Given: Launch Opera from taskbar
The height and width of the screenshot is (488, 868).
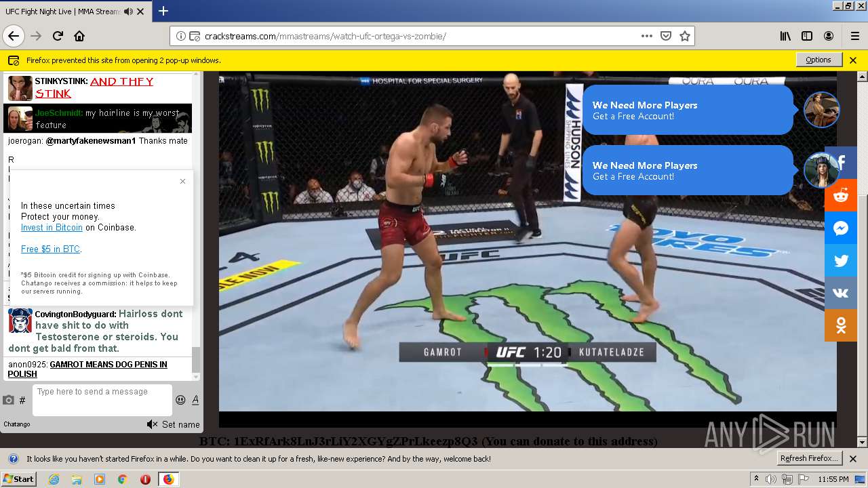Looking at the screenshot, I should coord(145,479).
